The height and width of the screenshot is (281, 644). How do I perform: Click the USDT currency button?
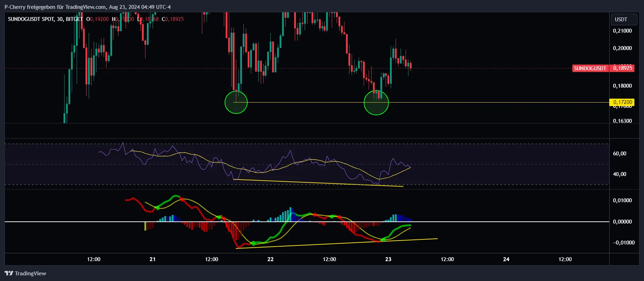[624, 20]
